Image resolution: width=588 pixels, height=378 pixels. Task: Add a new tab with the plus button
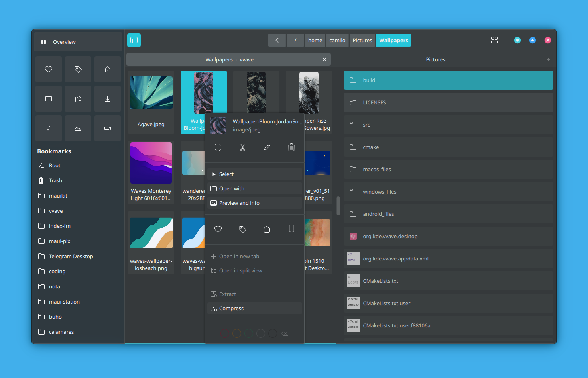(x=548, y=59)
